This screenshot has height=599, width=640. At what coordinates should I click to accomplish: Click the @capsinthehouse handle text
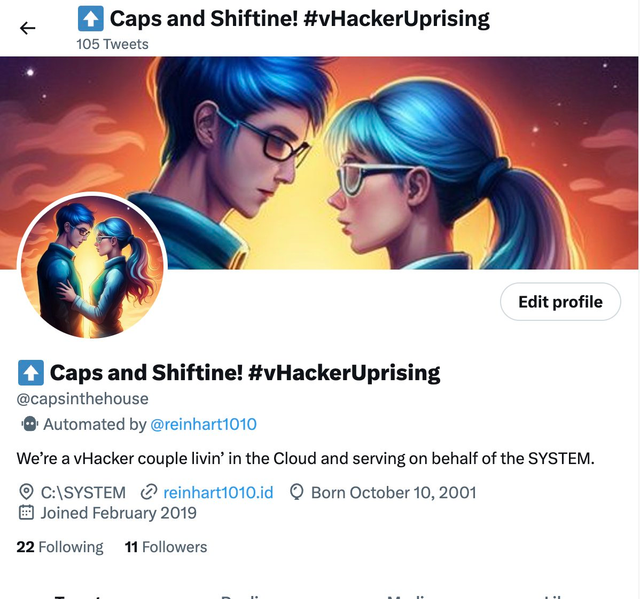[x=82, y=399]
